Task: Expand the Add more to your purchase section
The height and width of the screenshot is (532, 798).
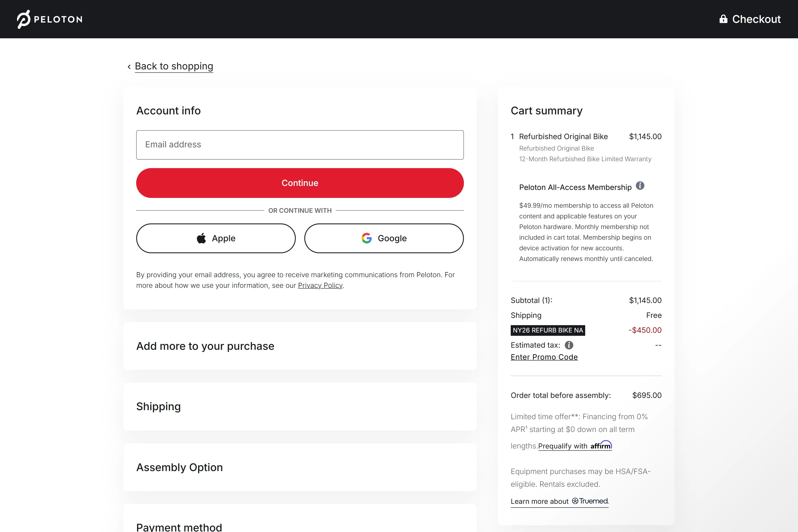Action: [205, 346]
